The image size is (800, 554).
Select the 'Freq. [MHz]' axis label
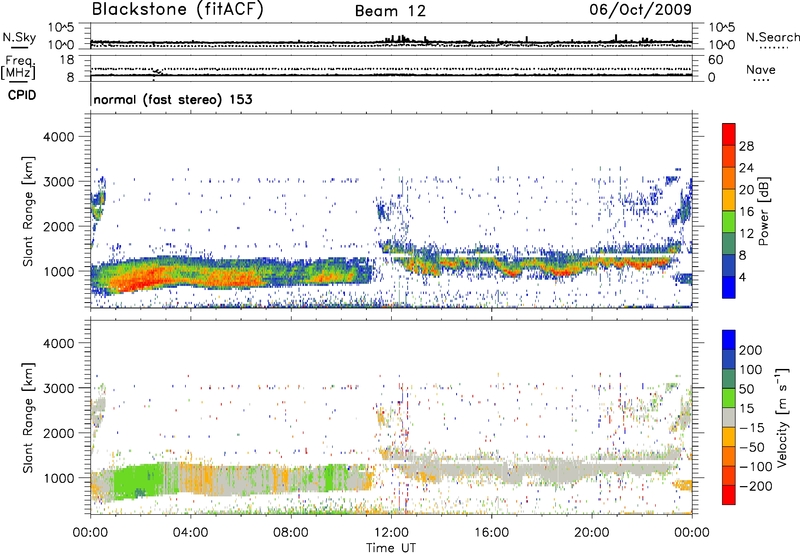click(18, 68)
